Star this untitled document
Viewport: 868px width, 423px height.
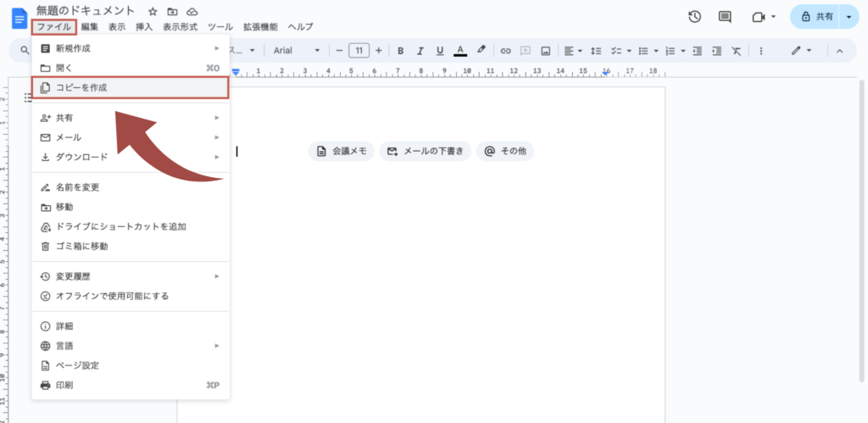click(x=153, y=11)
